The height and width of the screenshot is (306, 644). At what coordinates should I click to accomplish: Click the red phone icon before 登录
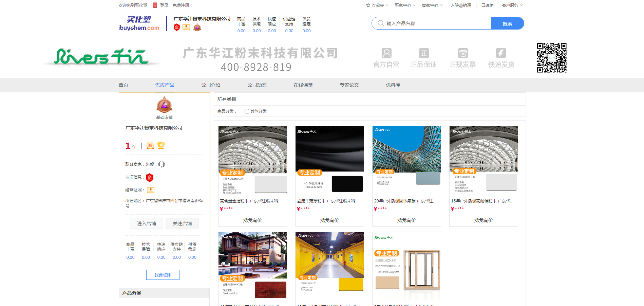pyautogui.click(x=155, y=5)
